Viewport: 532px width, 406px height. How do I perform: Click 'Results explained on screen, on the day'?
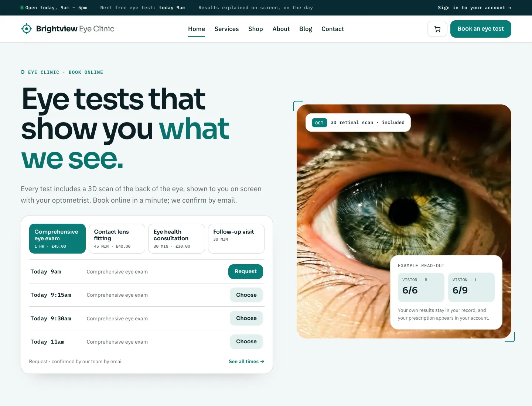(x=256, y=8)
